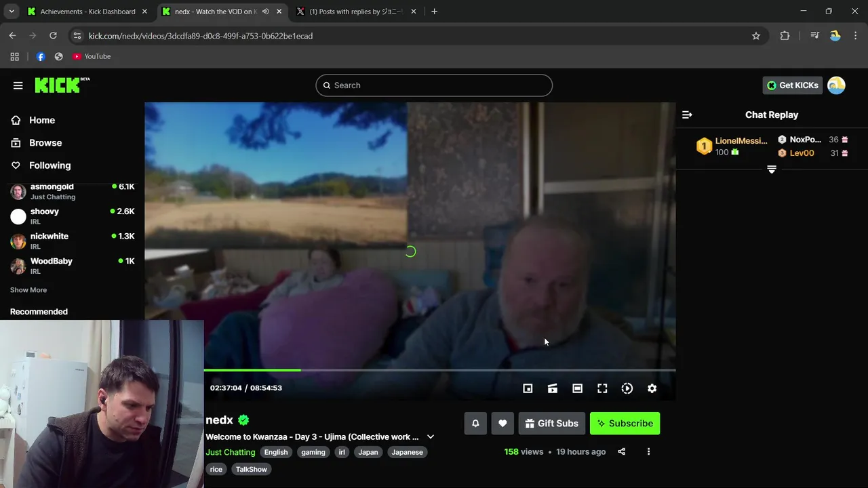The height and width of the screenshot is (488, 868).
Task: Select the nedx VOD browser tab
Action: click(215, 12)
